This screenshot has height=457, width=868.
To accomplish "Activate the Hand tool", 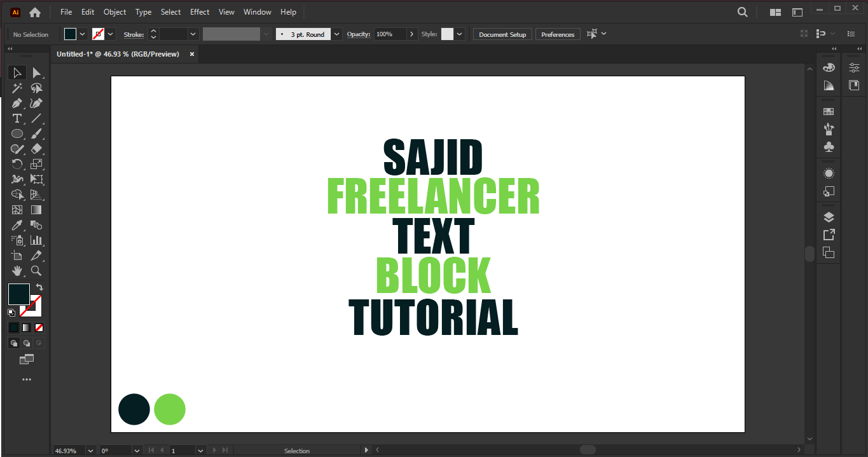I will (x=17, y=271).
